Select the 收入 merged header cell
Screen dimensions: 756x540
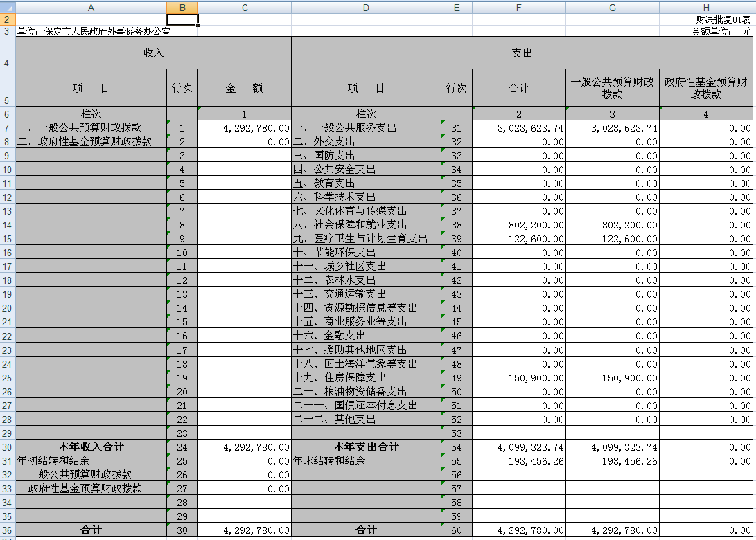(x=153, y=53)
